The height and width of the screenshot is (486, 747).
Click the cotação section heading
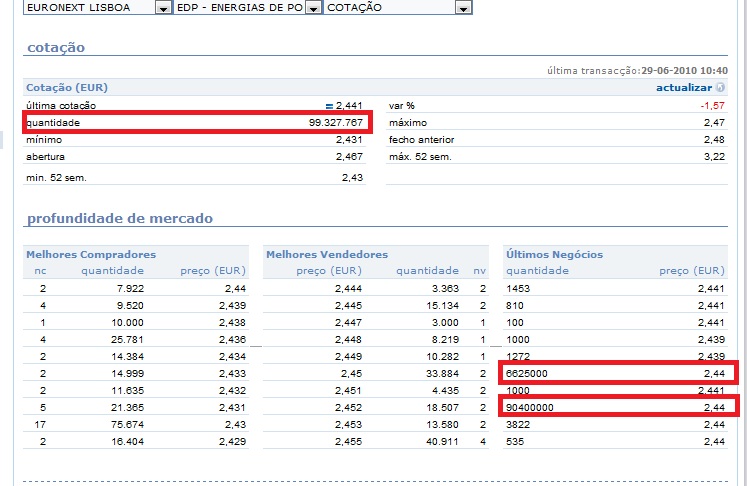click(55, 47)
